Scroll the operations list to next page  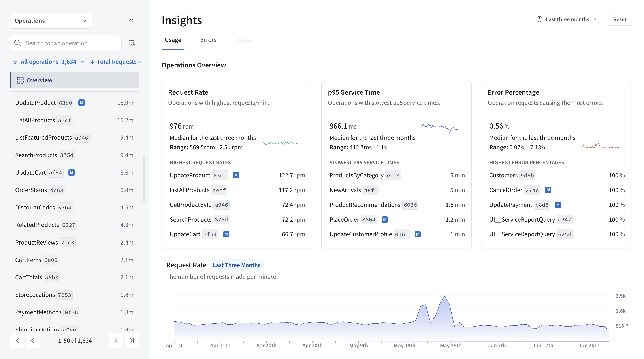pyautogui.click(x=116, y=340)
